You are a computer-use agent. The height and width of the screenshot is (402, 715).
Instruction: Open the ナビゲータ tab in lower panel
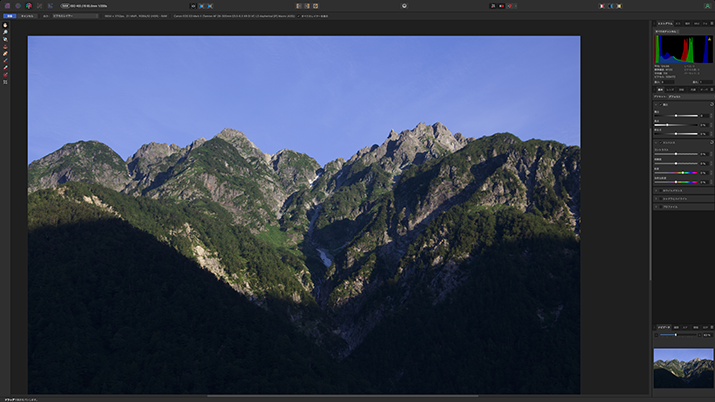point(663,327)
